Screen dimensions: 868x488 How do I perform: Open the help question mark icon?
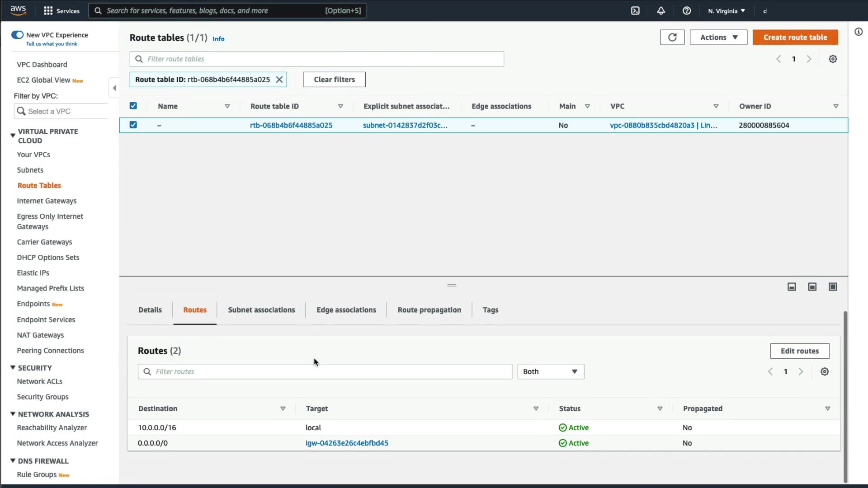pos(687,11)
